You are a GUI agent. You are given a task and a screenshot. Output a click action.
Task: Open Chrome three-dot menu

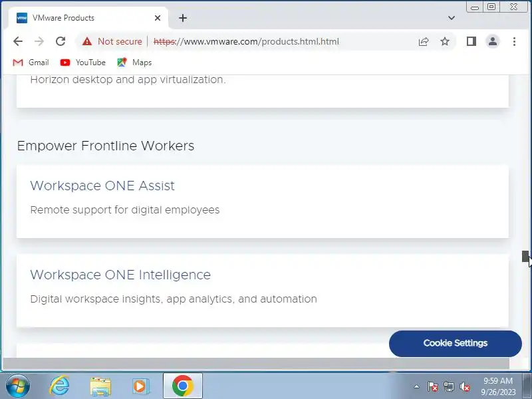[x=514, y=41]
